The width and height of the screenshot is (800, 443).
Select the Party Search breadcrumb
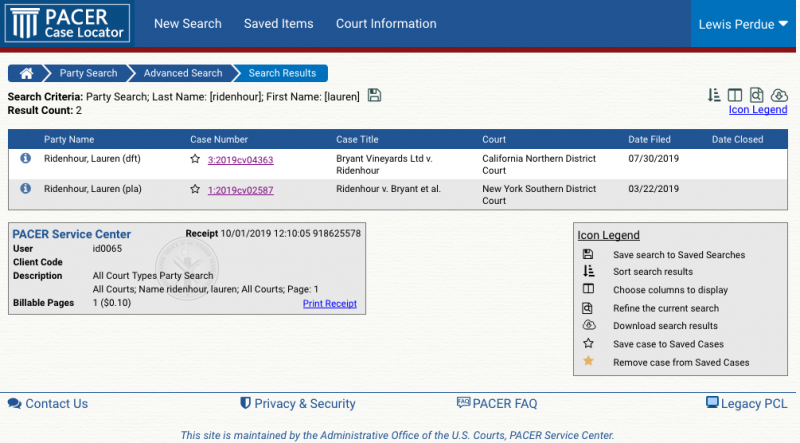tap(88, 73)
